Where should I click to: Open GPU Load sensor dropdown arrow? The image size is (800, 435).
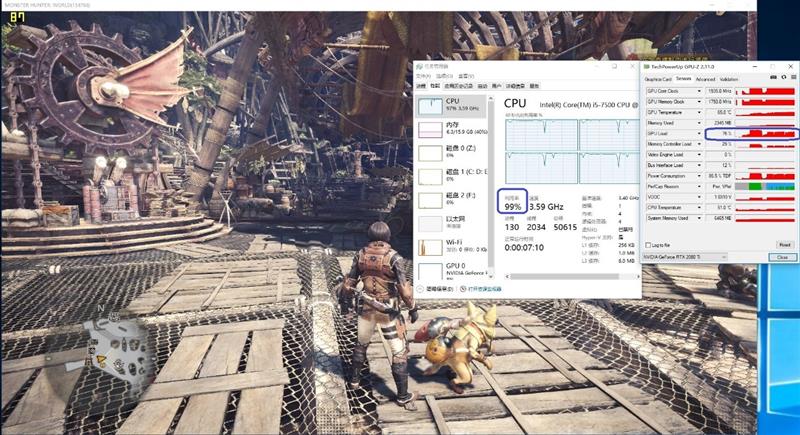click(699, 134)
